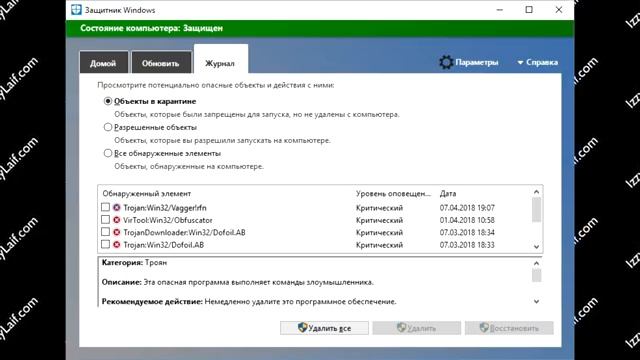This screenshot has width=640, height=360.
Task: Click date 07.03.2018 18:34
Action: click(467, 232)
